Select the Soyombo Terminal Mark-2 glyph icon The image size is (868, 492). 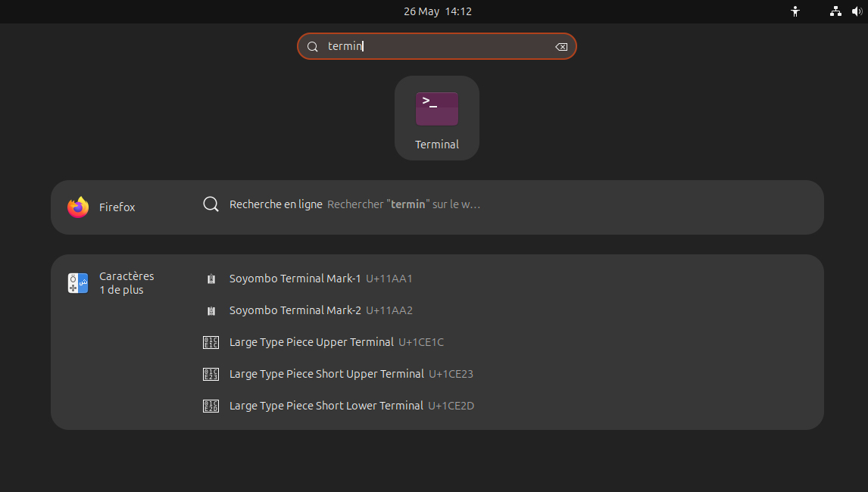(x=211, y=311)
